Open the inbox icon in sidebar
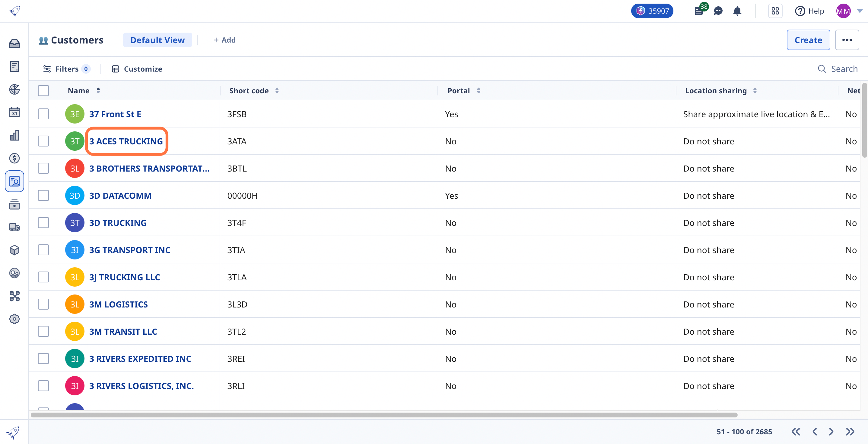This screenshot has height=444, width=868. pyautogui.click(x=14, y=43)
